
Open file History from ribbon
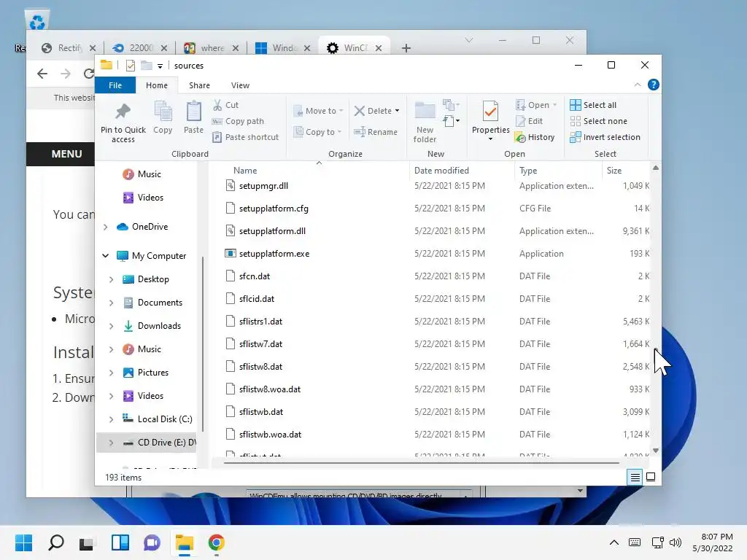click(x=535, y=137)
